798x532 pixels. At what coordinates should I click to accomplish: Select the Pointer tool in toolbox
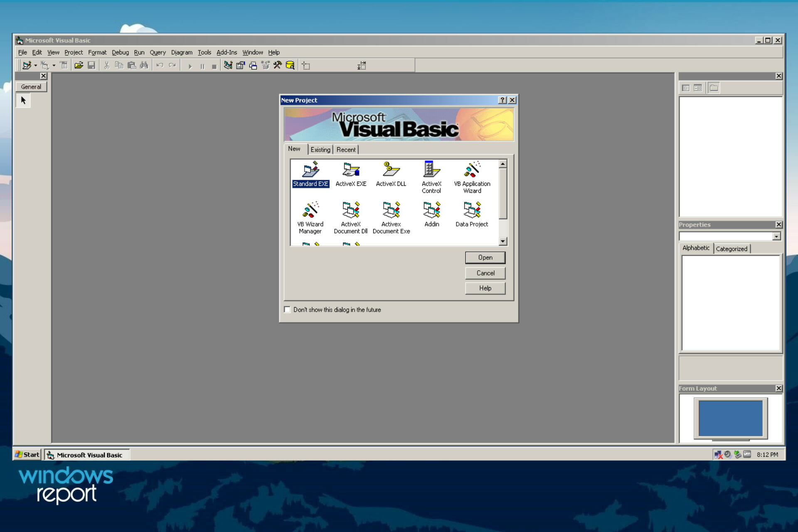(23, 101)
